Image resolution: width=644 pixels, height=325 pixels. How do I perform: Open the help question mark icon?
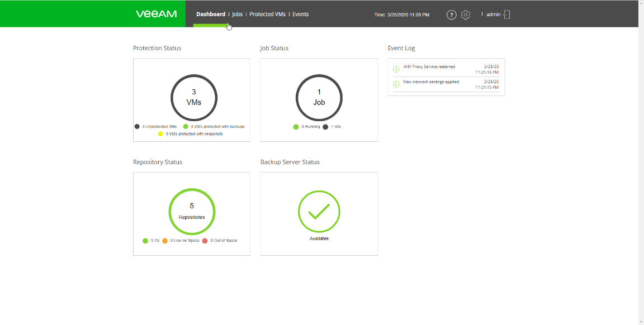click(451, 15)
